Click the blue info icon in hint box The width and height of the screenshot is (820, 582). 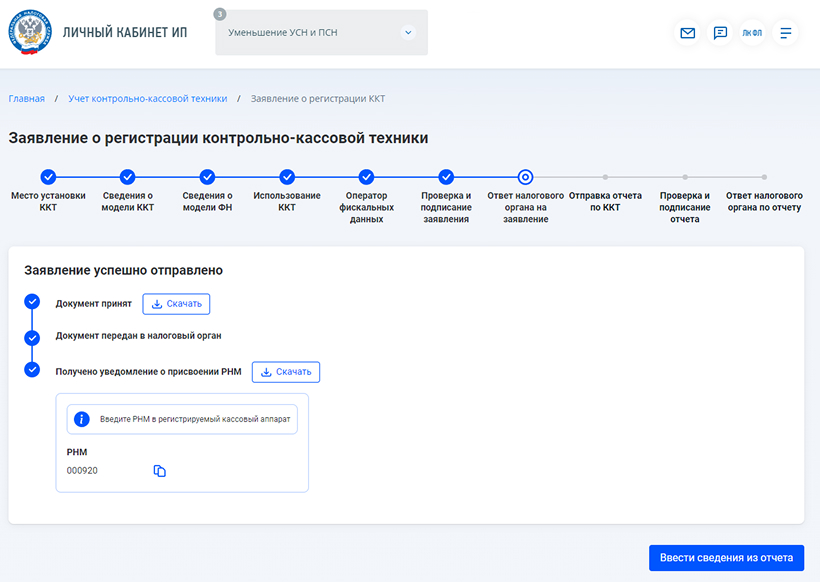point(83,419)
